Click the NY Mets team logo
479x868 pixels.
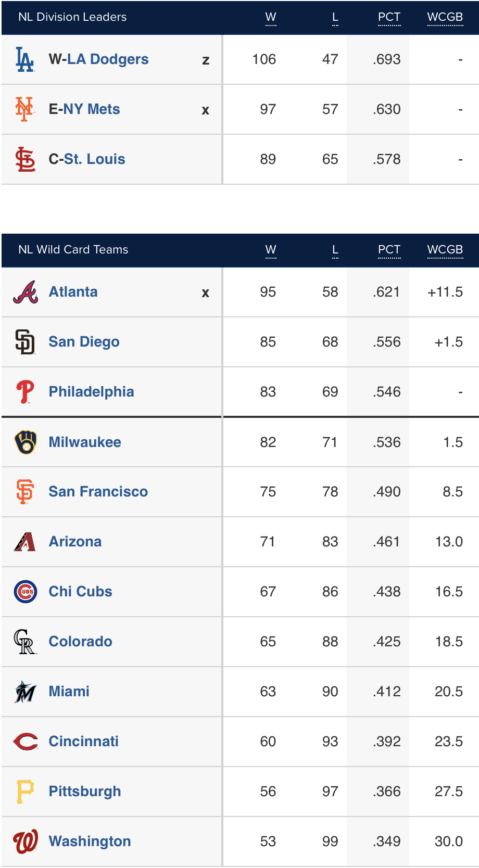point(25,109)
